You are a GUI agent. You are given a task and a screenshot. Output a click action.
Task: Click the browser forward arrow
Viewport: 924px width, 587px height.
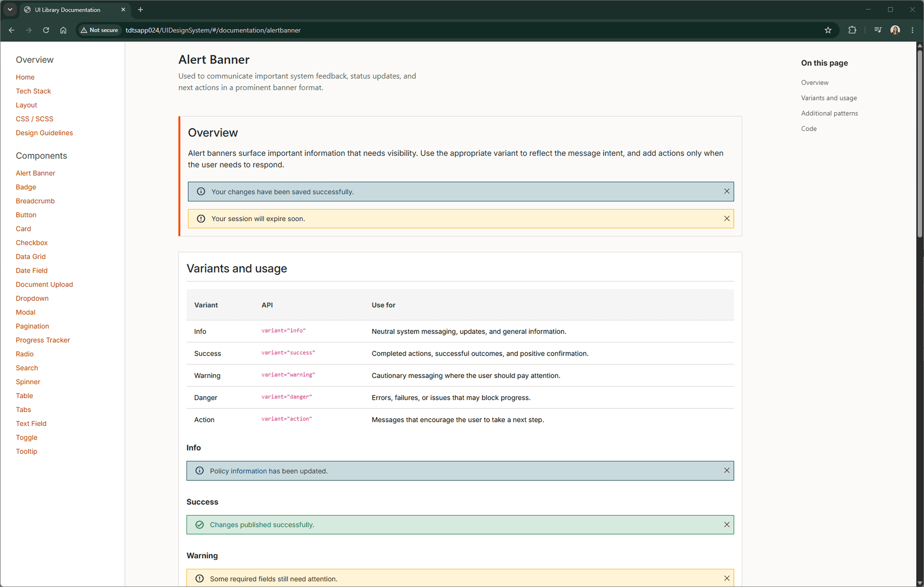tap(29, 30)
